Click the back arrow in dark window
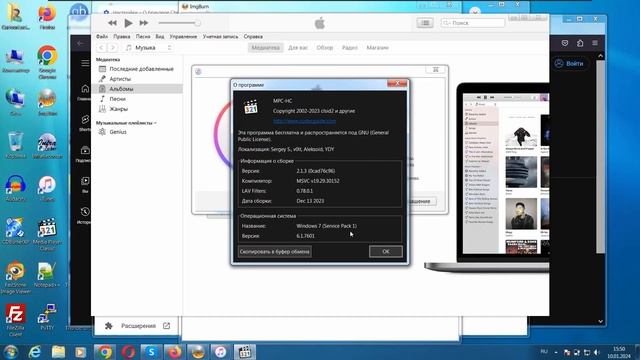Screen dimensions: 640x360 80,43
